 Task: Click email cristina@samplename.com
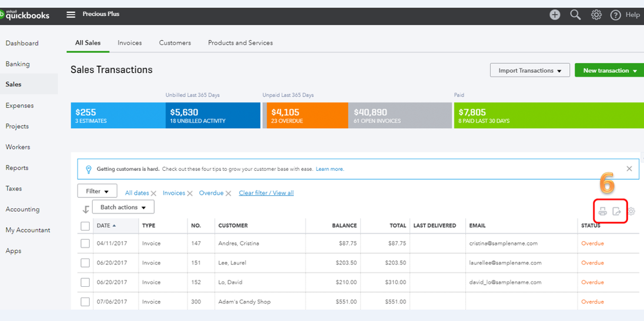click(x=503, y=244)
